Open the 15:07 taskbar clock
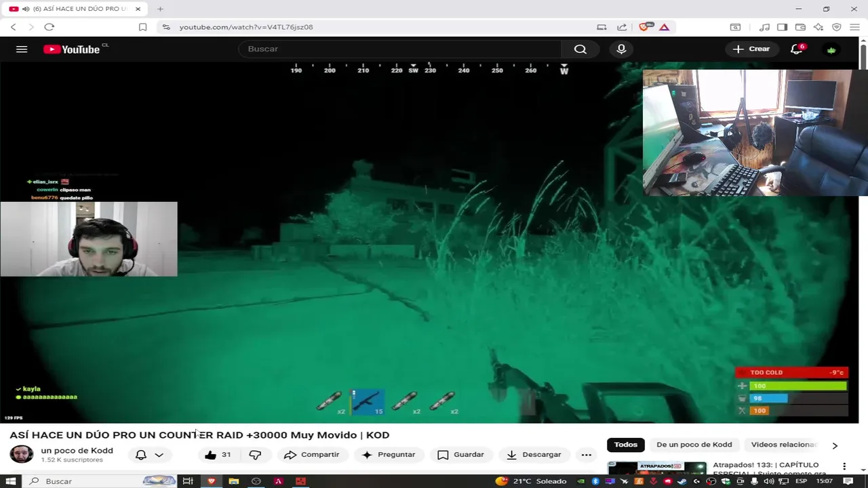This screenshot has height=488, width=868. point(825,481)
